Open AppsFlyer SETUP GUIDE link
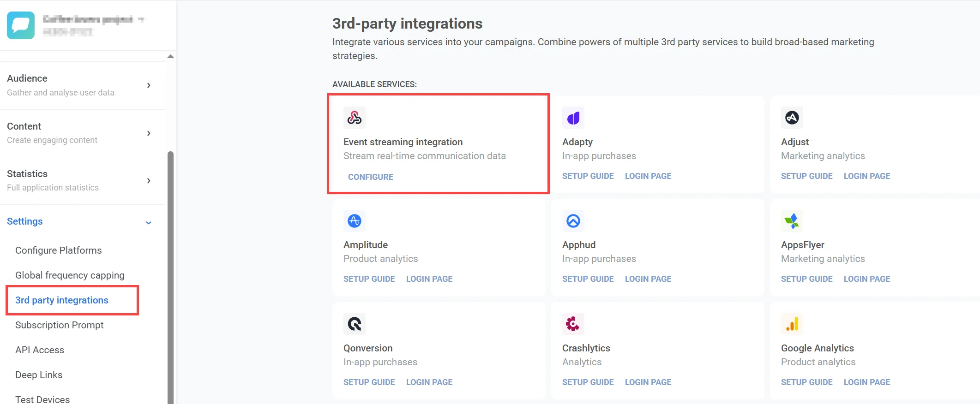The width and height of the screenshot is (980, 404). click(807, 279)
